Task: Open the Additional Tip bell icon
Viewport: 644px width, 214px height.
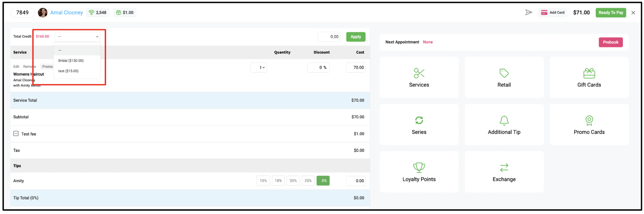Action: [x=504, y=120]
